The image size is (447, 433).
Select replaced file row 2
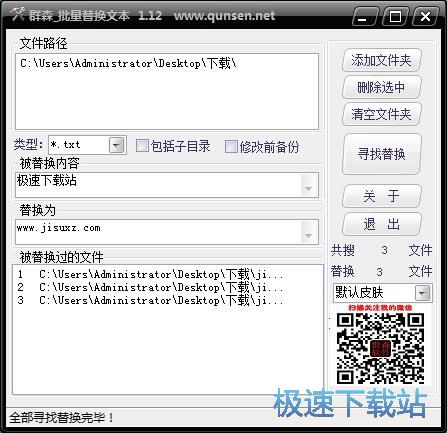tap(151, 287)
